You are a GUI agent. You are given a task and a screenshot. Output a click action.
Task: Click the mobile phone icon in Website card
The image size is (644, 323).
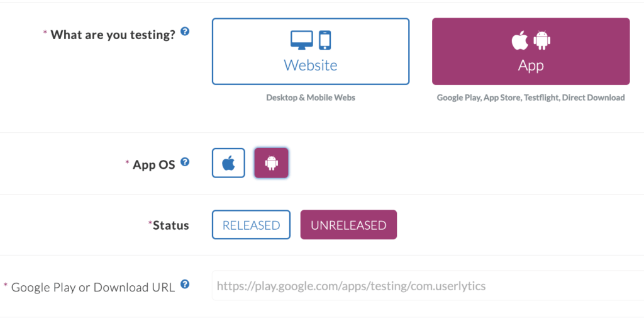325,40
